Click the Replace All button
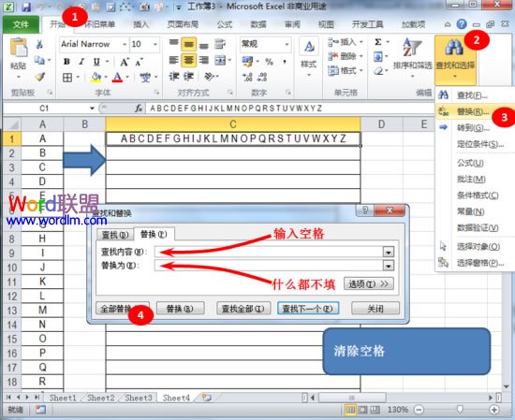This screenshot has width=515, height=420. [x=122, y=309]
